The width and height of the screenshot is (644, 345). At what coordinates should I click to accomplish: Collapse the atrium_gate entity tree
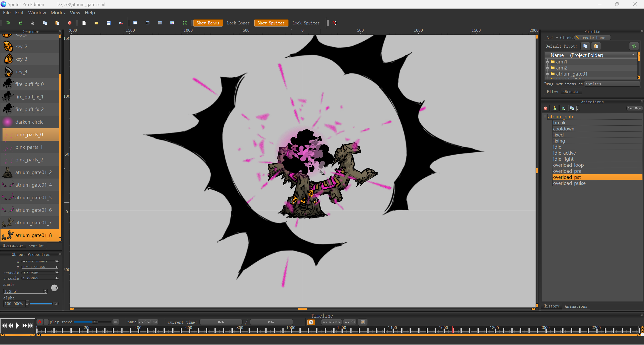pos(545,117)
